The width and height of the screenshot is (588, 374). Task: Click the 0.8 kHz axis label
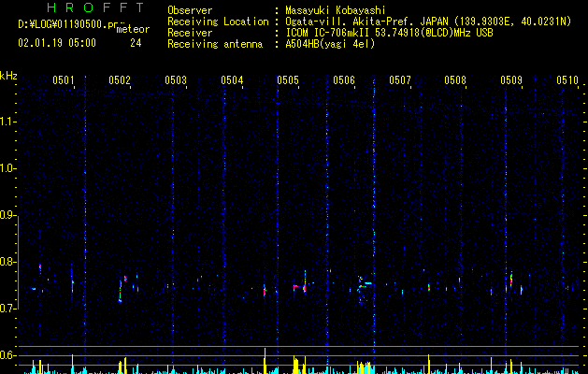click(x=8, y=262)
